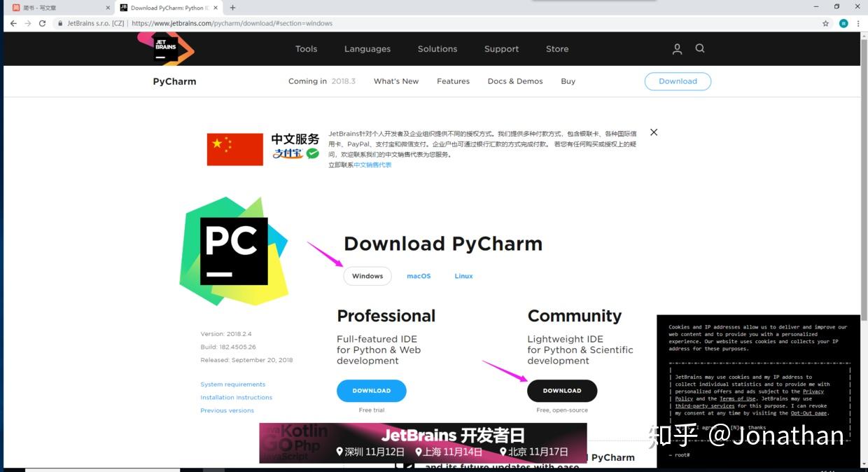The image size is (868, 472).
Task: Open the Tools dropdown menu
Action: click(x=306, y=48)
